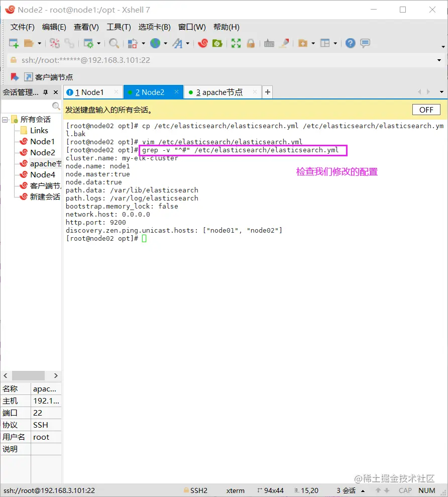Select 新建会话 in session tree
This screenshot has width=448, height=497.
tap(40, 197)
